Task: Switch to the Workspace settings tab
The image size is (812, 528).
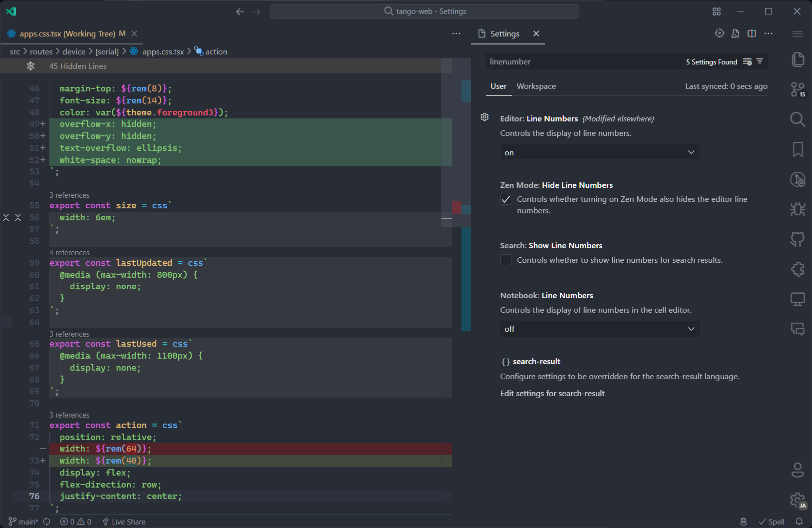Action: (x=536, y=86)
